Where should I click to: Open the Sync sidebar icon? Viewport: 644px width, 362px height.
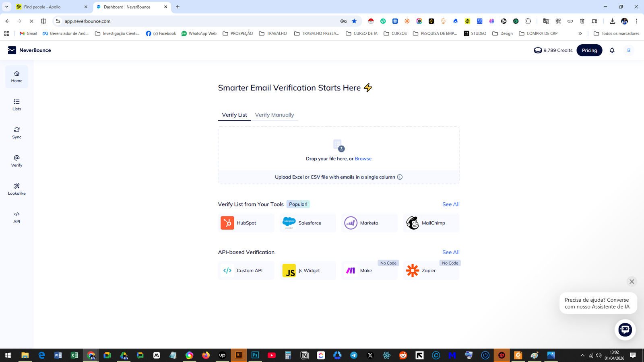pyautogui.click(x=17, y=133)
